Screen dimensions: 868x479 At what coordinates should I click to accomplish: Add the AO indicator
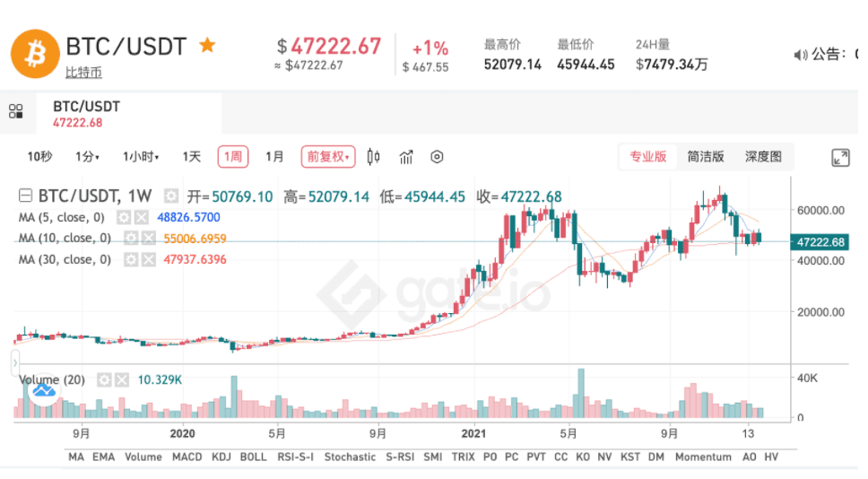(749, 457)
